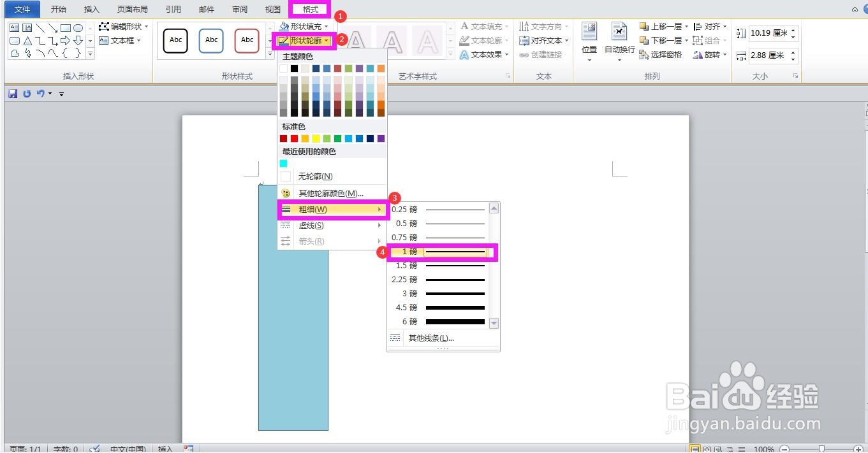Viewport: 868px width, 453px height.
Task: Select the rectangle shape in the shapes gallery
Action: tap(65, 28)
